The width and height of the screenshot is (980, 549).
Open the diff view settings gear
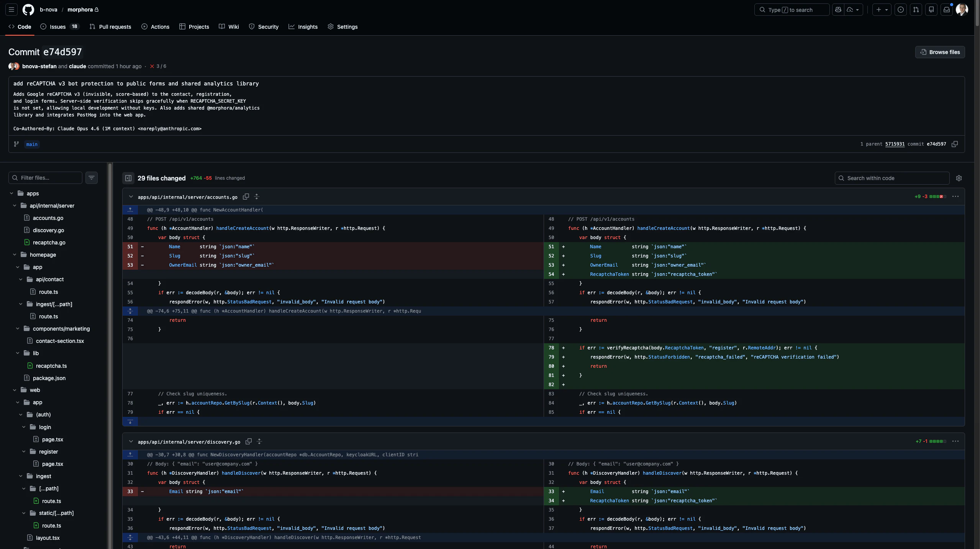pos(959,178)
